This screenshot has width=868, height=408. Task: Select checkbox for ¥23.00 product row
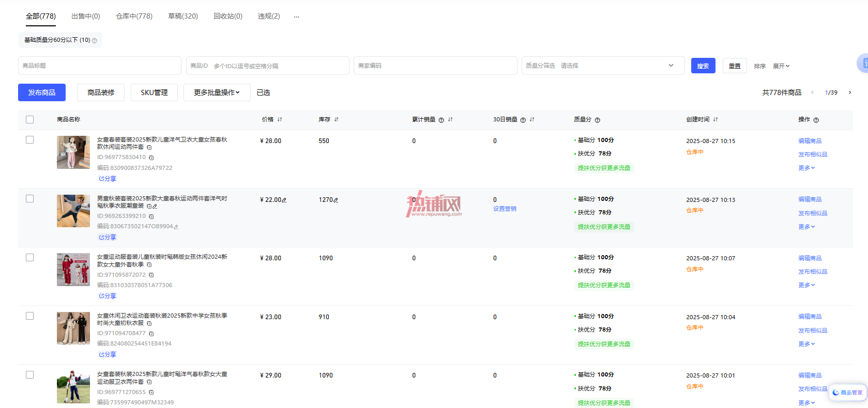point(29,316)
